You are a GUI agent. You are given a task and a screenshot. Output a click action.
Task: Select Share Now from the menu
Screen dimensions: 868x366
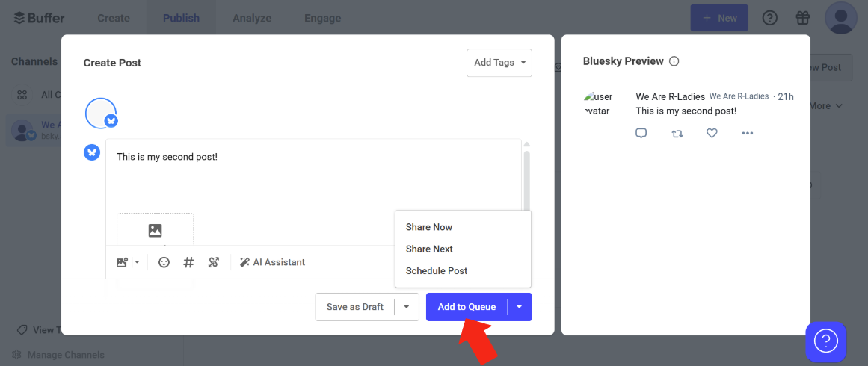coord(429,227)
